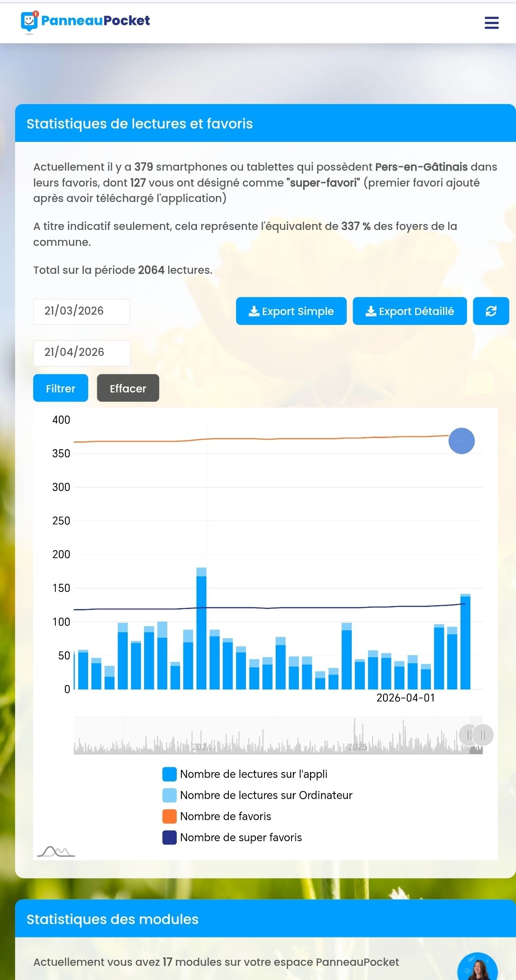Apply dates with the Filtrer button
This screenshot has width=516, height=980.
point(61,388)
